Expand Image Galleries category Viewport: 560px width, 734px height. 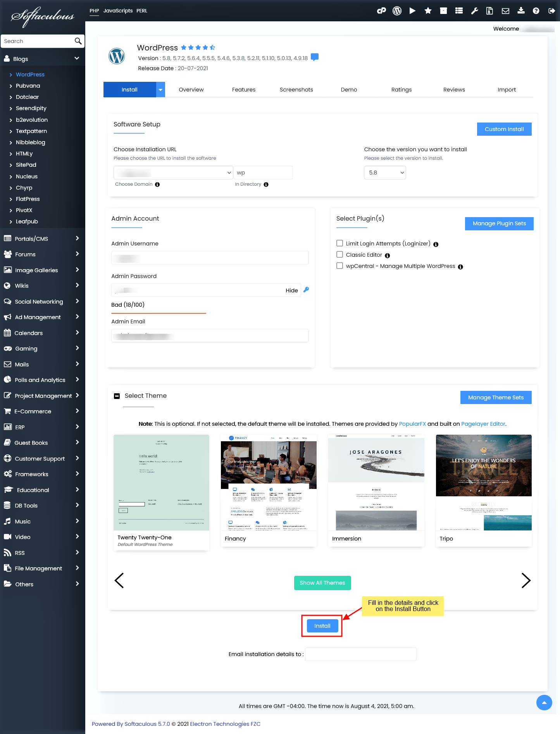pos(42,270)
